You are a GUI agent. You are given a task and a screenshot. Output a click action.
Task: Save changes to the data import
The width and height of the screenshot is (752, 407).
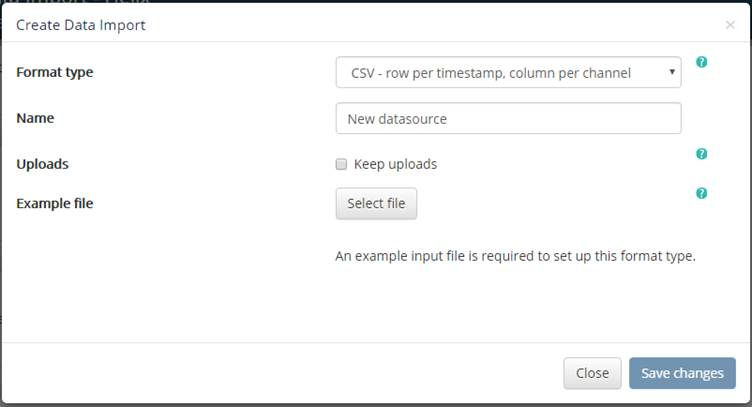pyautogui.click(x=682, y=373)
